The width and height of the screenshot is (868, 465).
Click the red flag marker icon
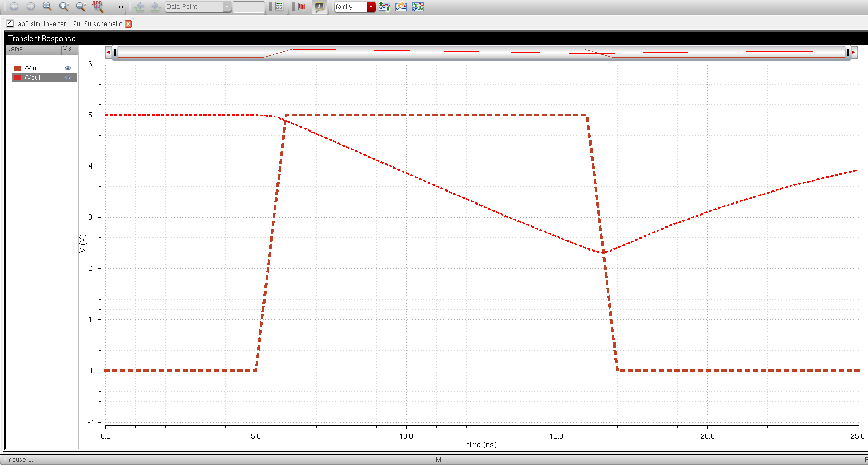point(302,6)
